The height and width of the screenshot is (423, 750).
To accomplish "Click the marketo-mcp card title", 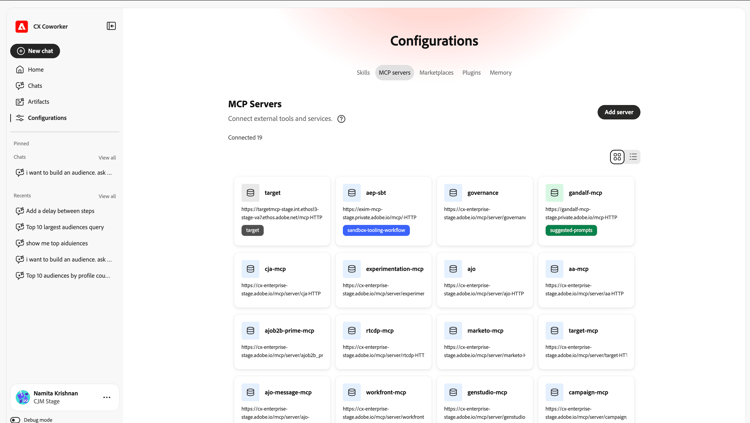I will click(x=485, y=331).
